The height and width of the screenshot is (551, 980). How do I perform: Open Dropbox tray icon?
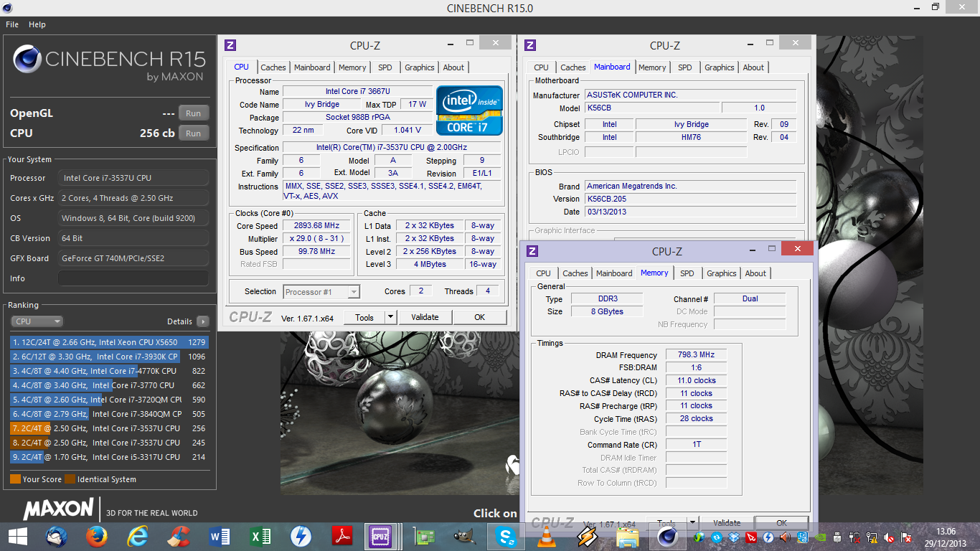pos(734,537)
